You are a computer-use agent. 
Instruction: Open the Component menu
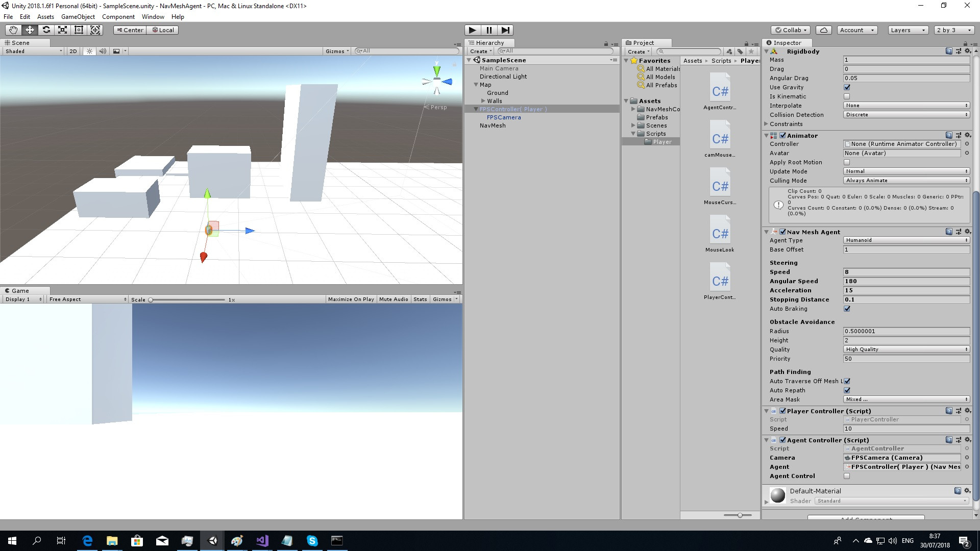(x=118, y=17)
